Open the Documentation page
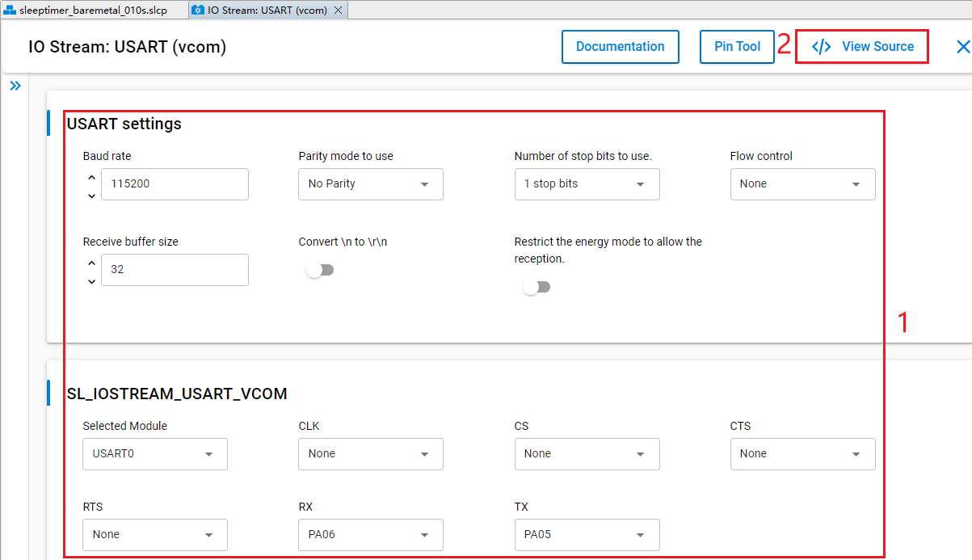This screenshot has width=972, height=560. click(620, 46)
